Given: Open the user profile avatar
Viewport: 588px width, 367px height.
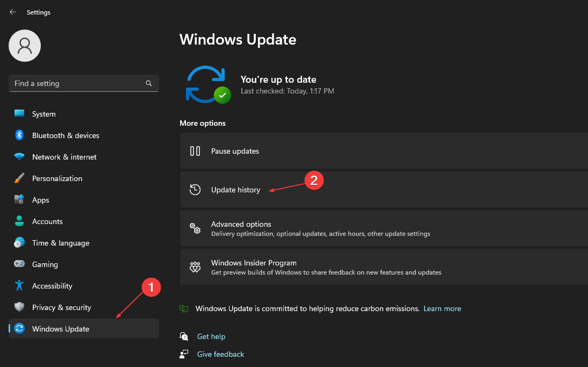Looking at the screenshot, I should point(25,46).
